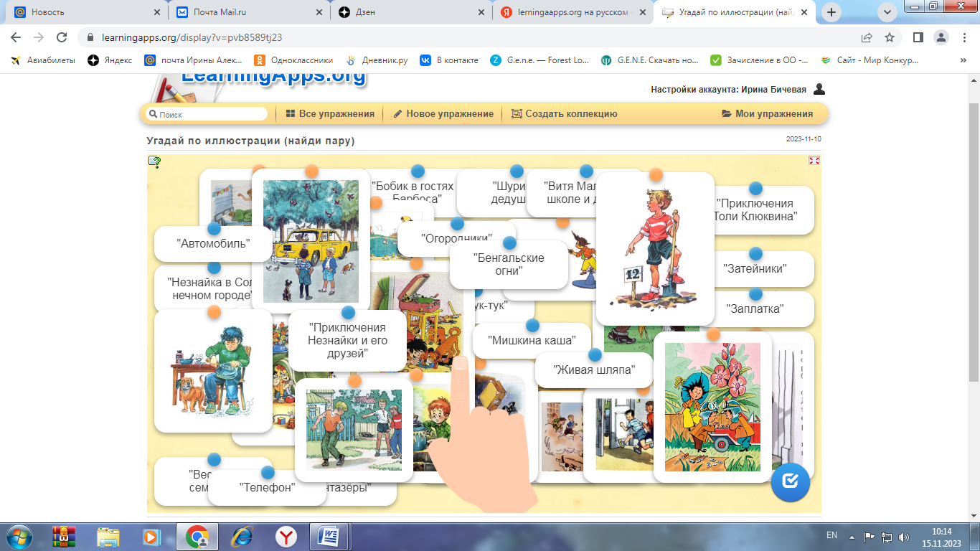980x551 pixels.
Task: Select boy with shovel illustration card
Action: pyautogui.click(x=655, y=249)
